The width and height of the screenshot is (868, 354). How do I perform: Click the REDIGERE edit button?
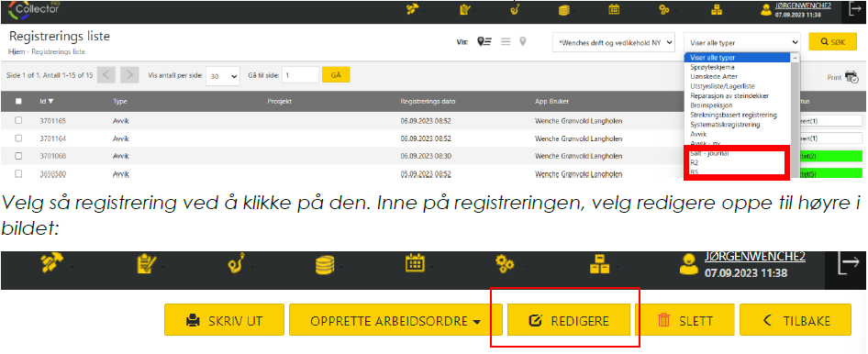pos(569,320)
